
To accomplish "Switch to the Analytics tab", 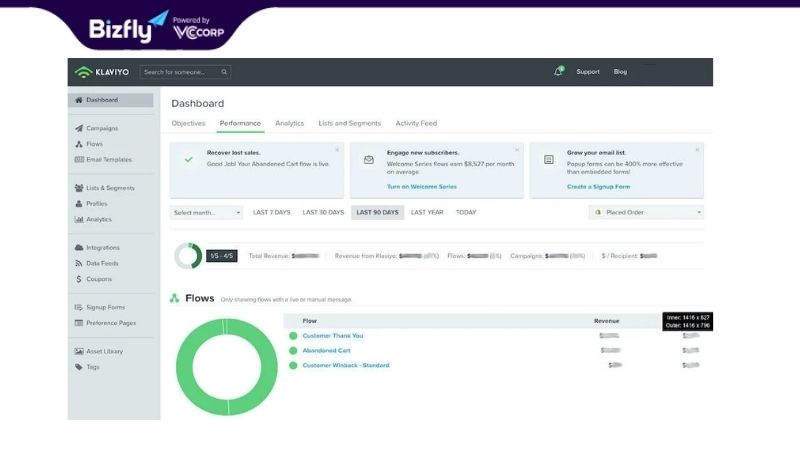I will [289, 123].
